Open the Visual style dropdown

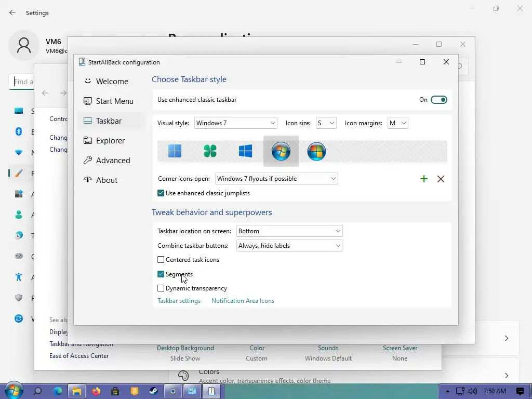[235, 123]
